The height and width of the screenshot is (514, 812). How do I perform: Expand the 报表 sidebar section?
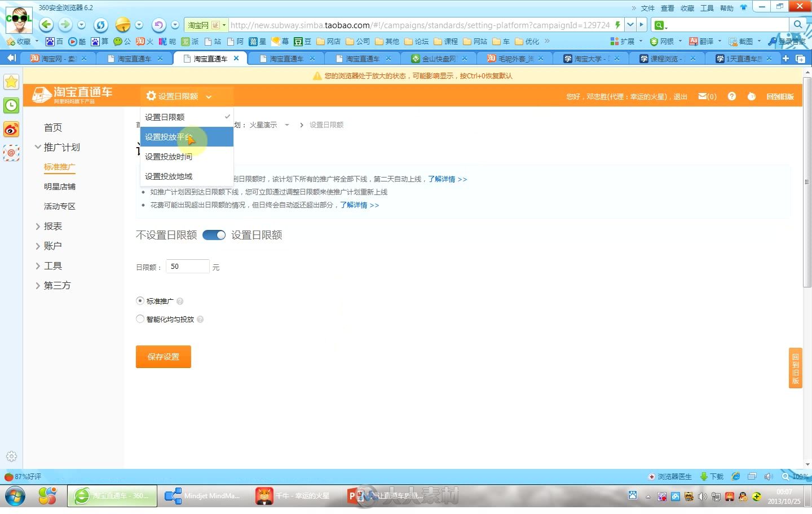tap(38, 226)
